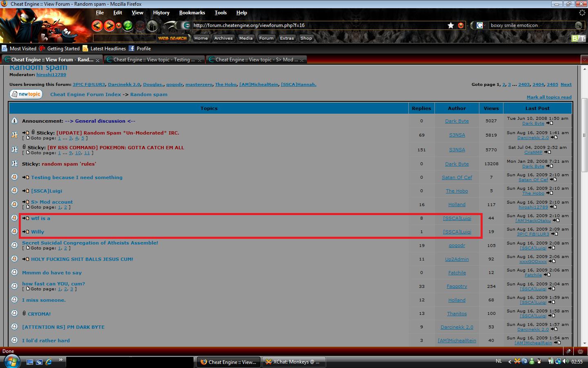Screen dimensions: 588x368
Task: Click the search magnifier button in search bar
Action: (578, 25)
